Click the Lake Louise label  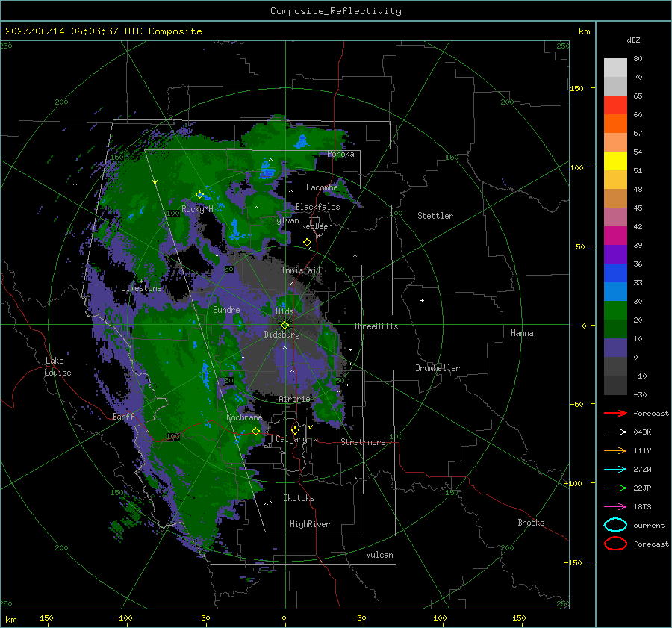(57, 367)
